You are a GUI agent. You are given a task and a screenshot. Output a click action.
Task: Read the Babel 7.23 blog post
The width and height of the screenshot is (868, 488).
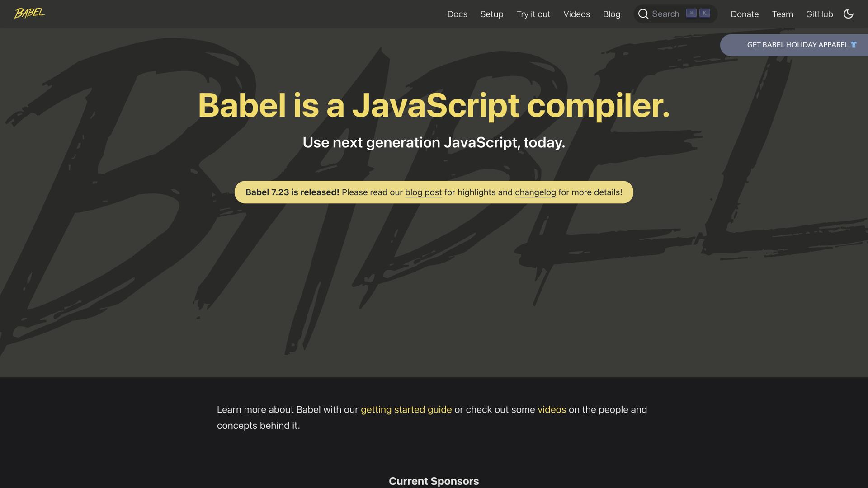click(x=423, y=192)
